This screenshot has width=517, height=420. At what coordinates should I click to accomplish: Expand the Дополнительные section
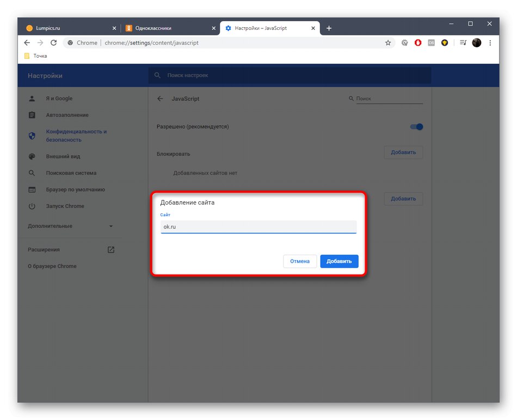click(x=70, y=226)
